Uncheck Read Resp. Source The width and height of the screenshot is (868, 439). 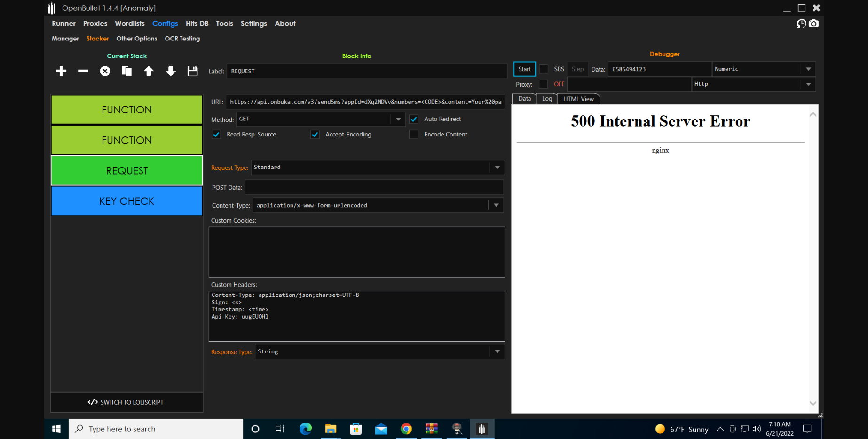[216, 134]
